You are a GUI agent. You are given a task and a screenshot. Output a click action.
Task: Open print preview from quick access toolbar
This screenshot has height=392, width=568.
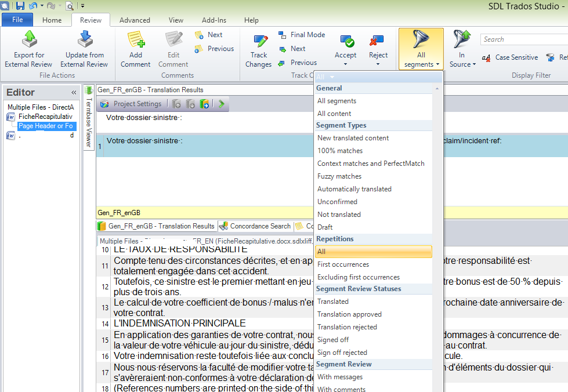[69, 6]
